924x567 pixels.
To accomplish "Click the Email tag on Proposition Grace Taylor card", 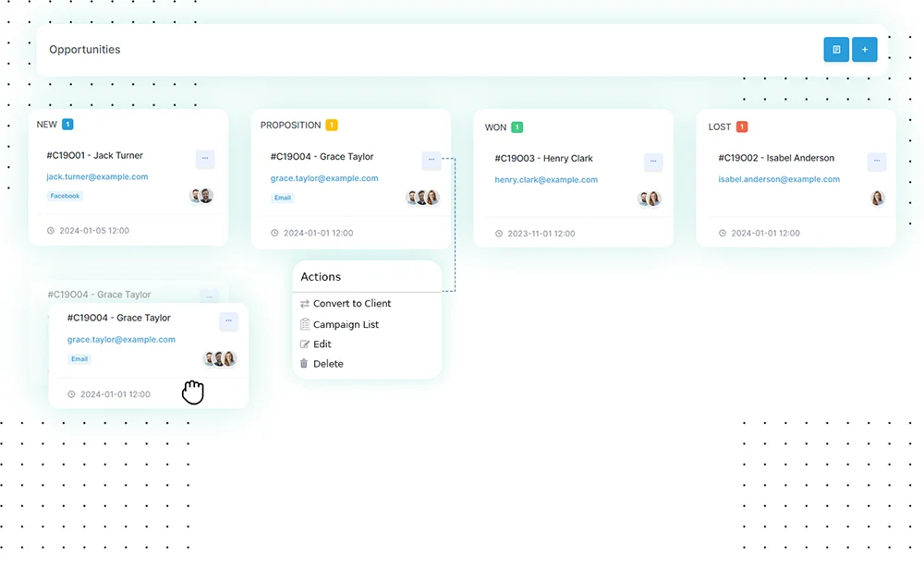I will pyautogui.click(x=283, y=199).
